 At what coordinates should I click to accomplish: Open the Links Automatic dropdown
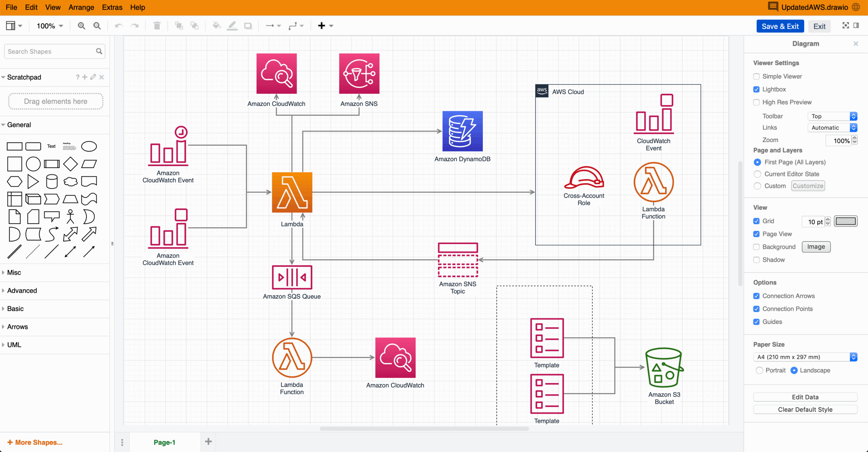[832, 127]
